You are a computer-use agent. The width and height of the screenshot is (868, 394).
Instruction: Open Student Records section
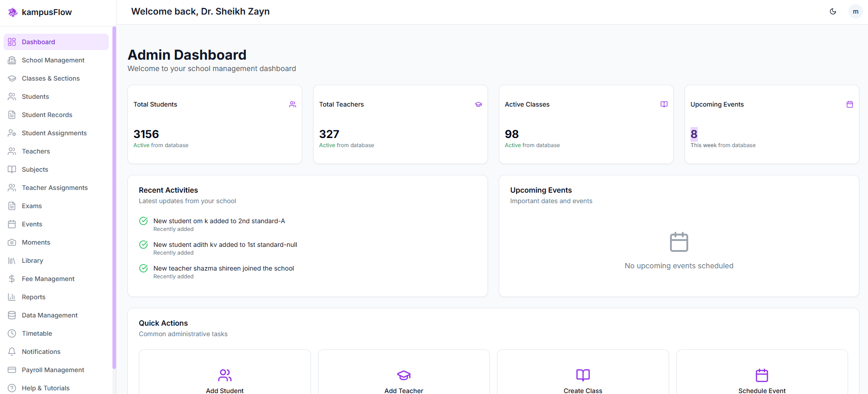point(56,115)
